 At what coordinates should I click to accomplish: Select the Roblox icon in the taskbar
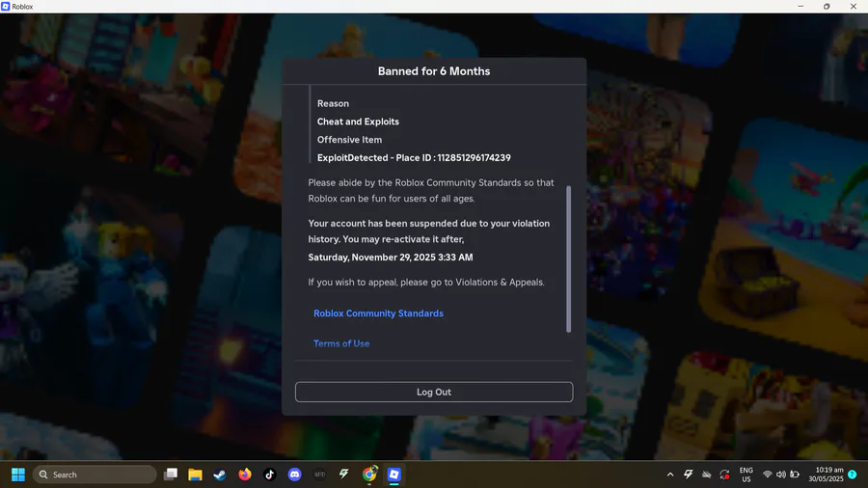point(394,474)
